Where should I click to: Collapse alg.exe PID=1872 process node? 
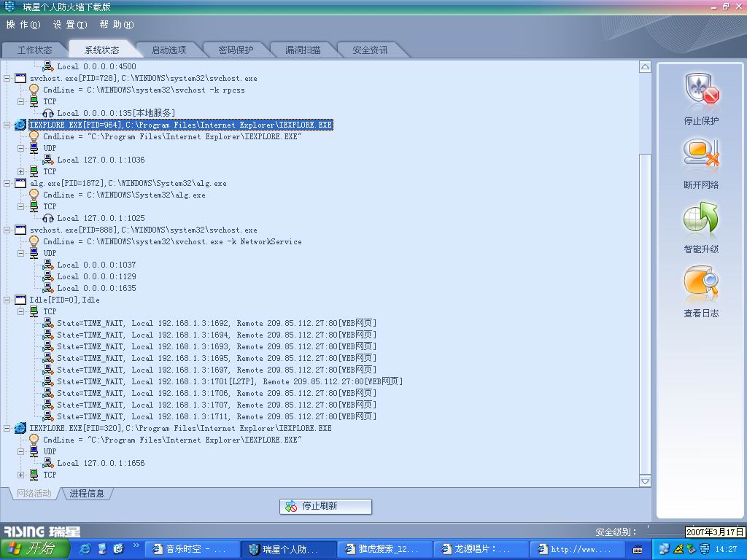[7, 183]
